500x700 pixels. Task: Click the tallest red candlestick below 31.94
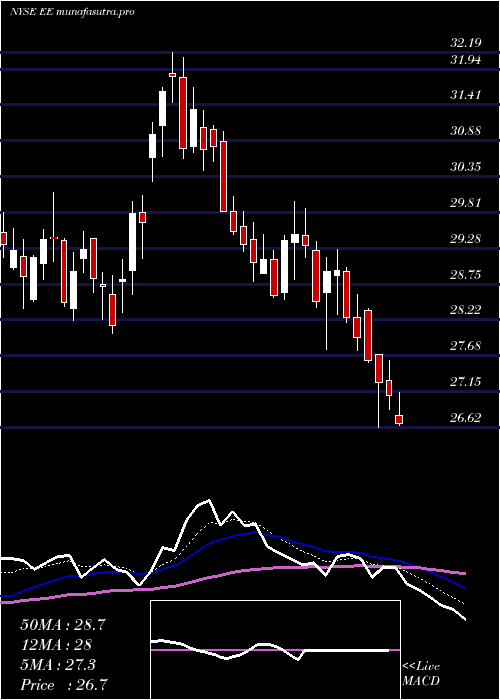click(x=183, y=112)
